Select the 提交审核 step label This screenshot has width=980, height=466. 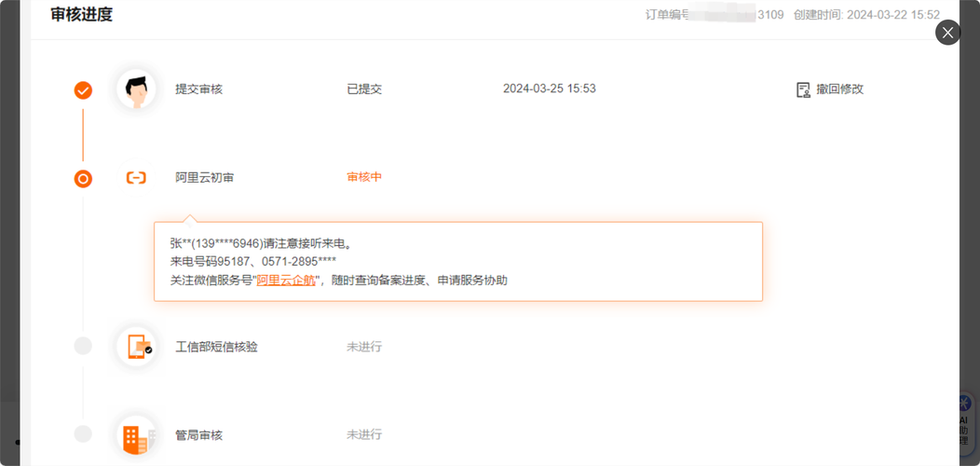[198, 89]
